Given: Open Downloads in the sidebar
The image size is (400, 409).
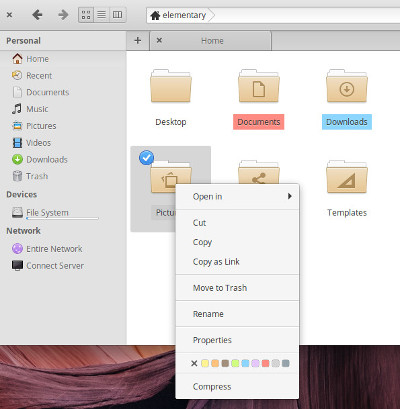Looking at the screenshot, I should point(40,159).
